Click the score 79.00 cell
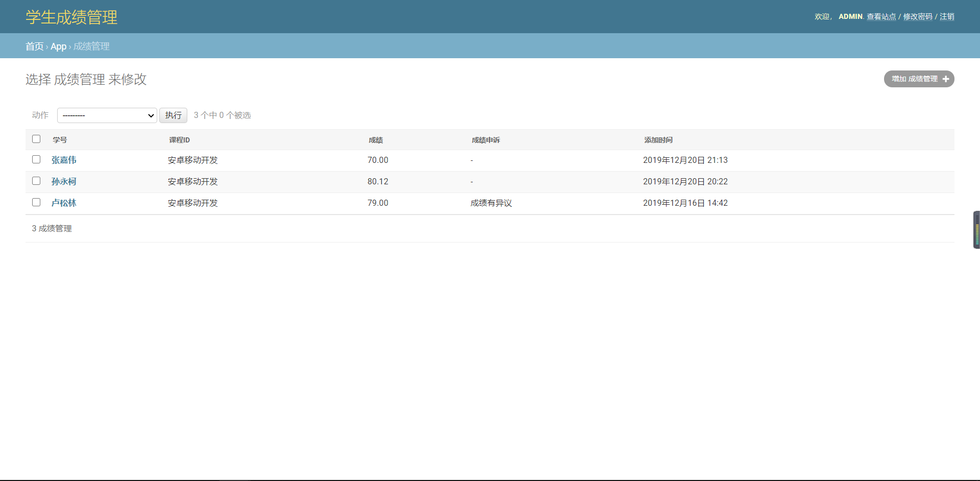980x481 pixels. [x=378, y=203]
